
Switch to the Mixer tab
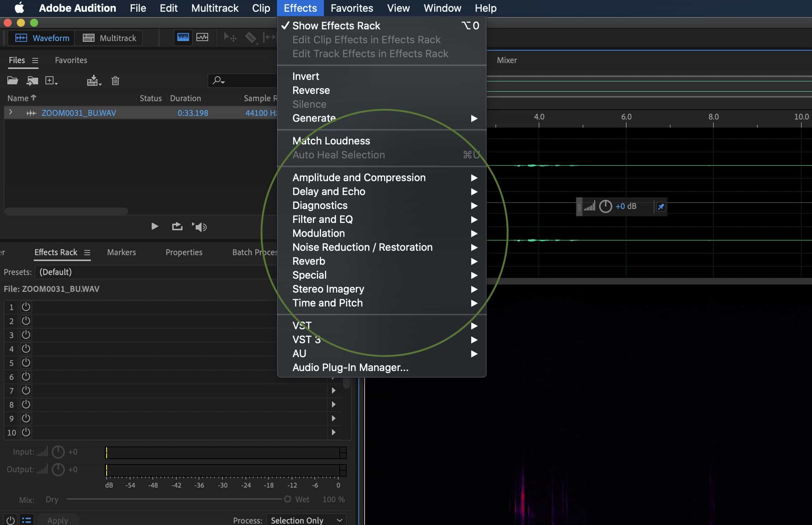507,60
